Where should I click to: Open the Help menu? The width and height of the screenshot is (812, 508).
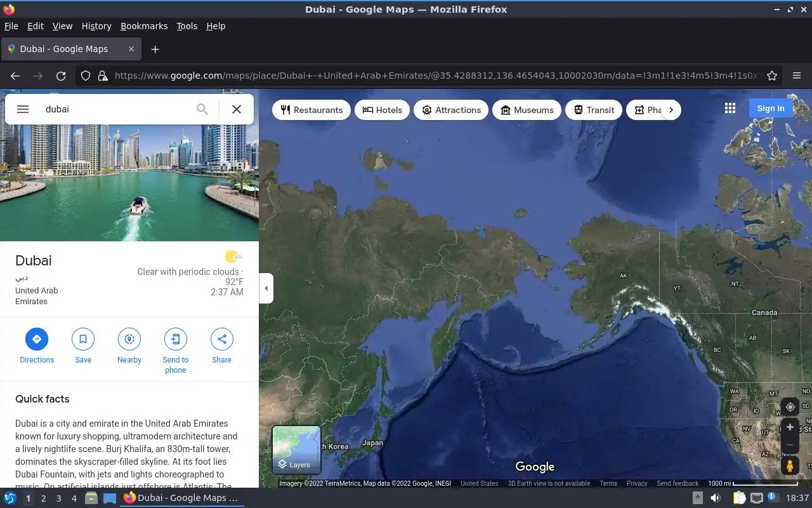216,26
